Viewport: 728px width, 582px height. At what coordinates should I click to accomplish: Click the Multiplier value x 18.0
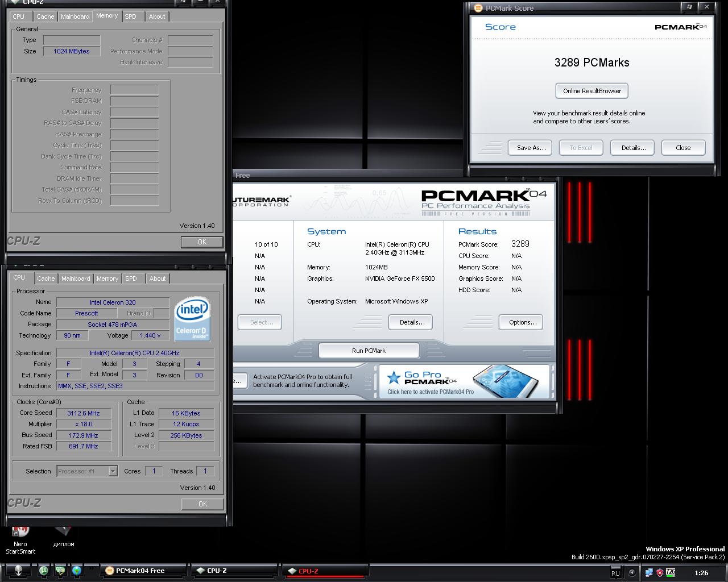83,424
